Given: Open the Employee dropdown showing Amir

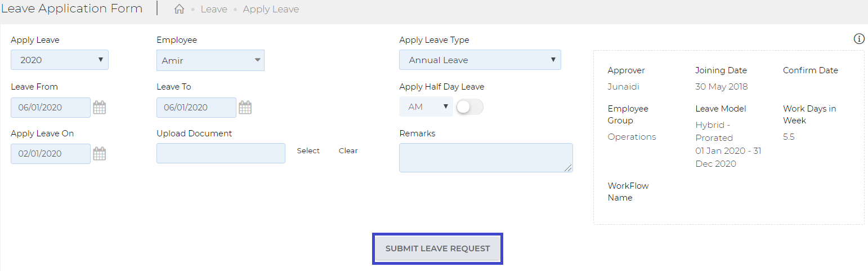Looking at the screenshot, I should [x=211, y=60].
